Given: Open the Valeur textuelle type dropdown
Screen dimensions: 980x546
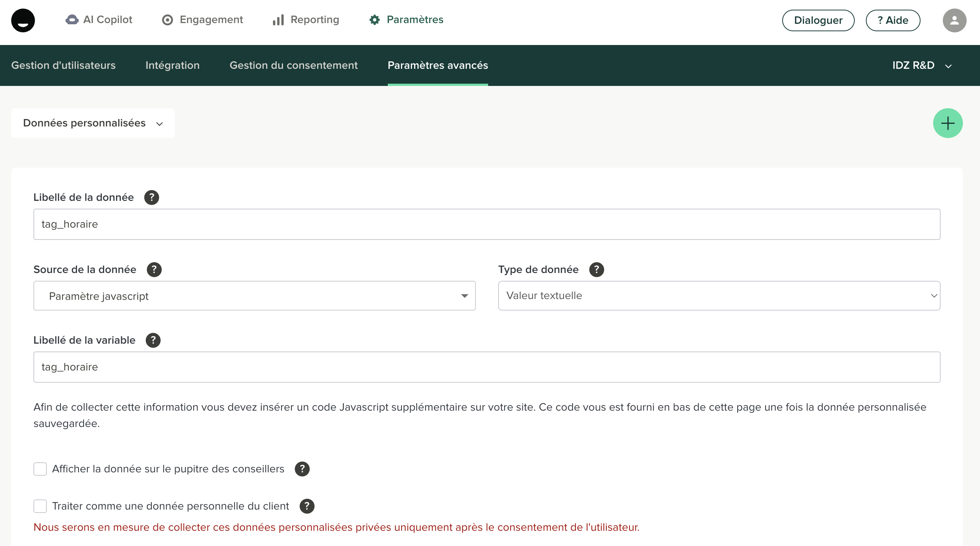Looking at the screenshot, I should (719, 296).
